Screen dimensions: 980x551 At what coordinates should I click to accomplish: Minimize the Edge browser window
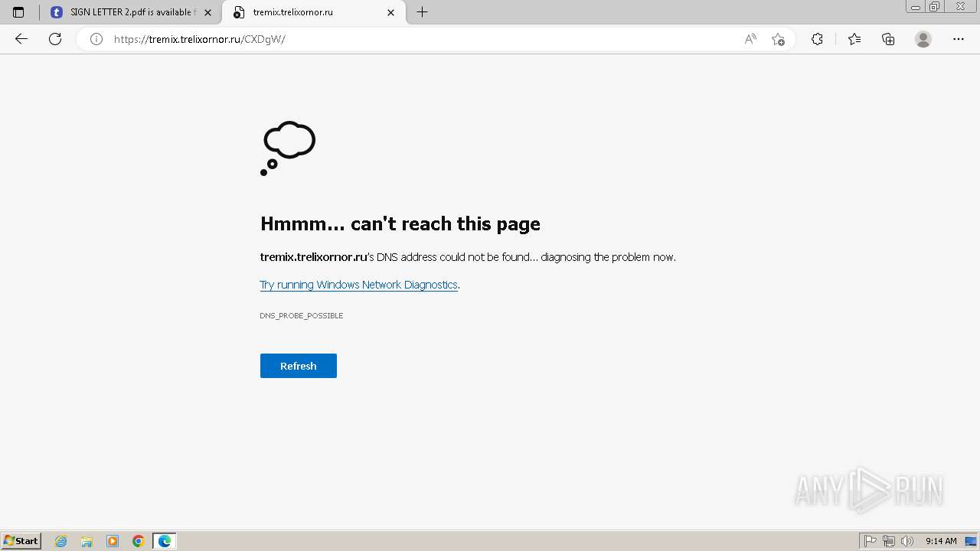(916, 7)
